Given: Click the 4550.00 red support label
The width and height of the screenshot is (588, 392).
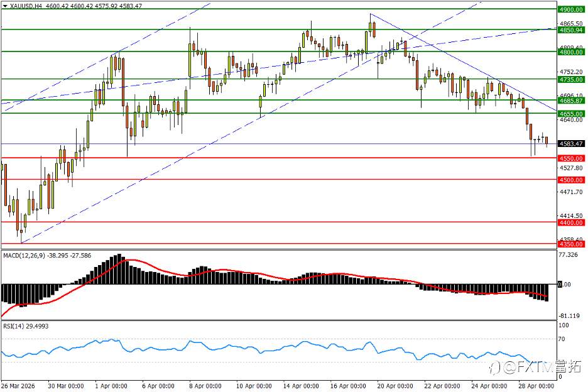Looking at the screenshot, I should [571, 158].
